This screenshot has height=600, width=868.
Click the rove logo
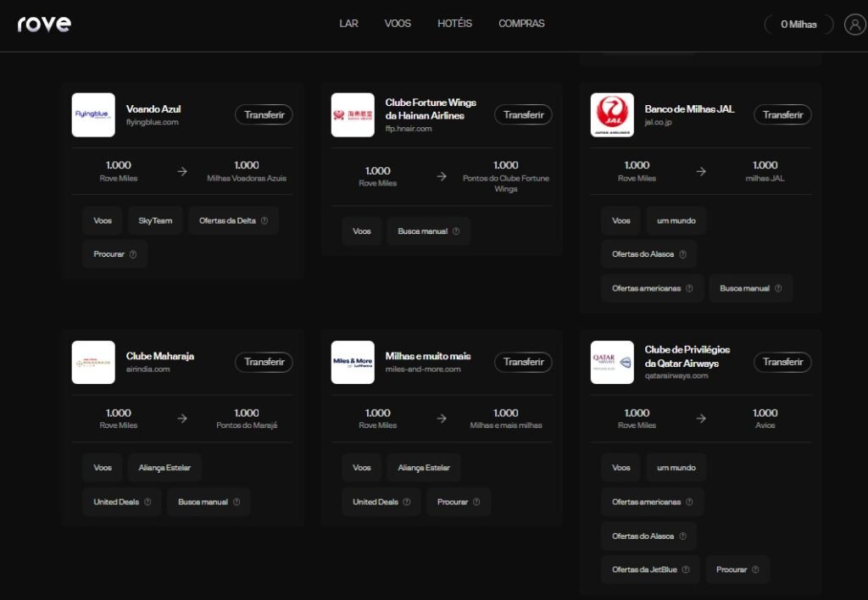pyautogui.click(x=44, y=24)
